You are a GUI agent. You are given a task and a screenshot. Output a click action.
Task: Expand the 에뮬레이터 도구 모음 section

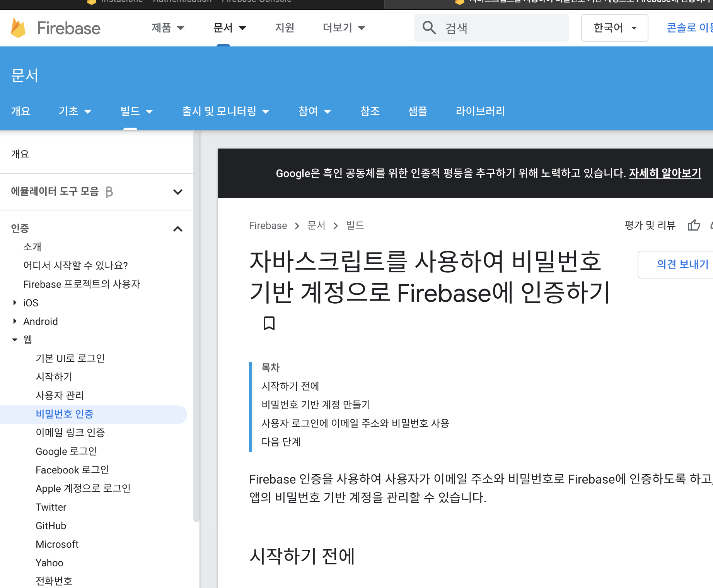(178, 192)
